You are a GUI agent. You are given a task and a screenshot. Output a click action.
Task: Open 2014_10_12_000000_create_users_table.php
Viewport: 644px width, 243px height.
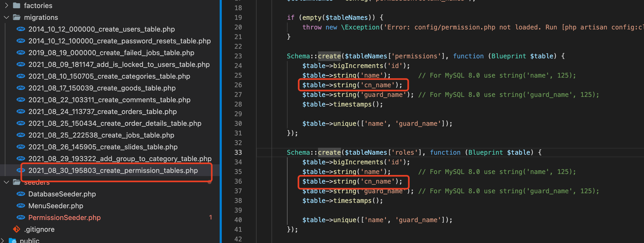click(x=102, y=29)
